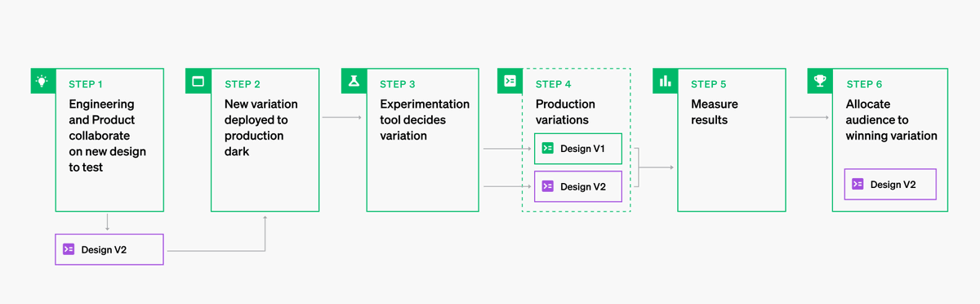Click the purple Design V2 icon inside Step 4
The height and width of the screenshot is (304, 980).
coord(548,186)
